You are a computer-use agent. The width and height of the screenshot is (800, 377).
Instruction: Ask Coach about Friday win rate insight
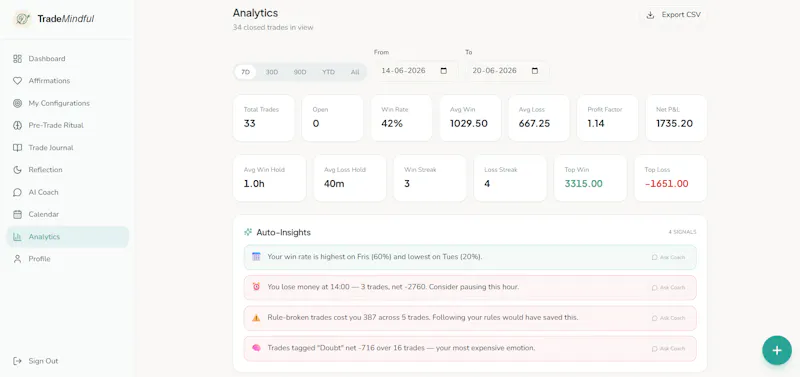(x=668, y=257)
